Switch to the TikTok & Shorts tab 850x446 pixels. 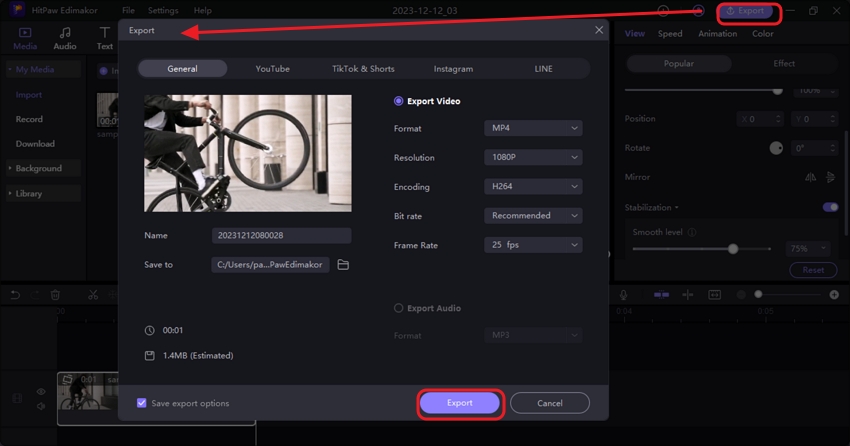point(363,69)
